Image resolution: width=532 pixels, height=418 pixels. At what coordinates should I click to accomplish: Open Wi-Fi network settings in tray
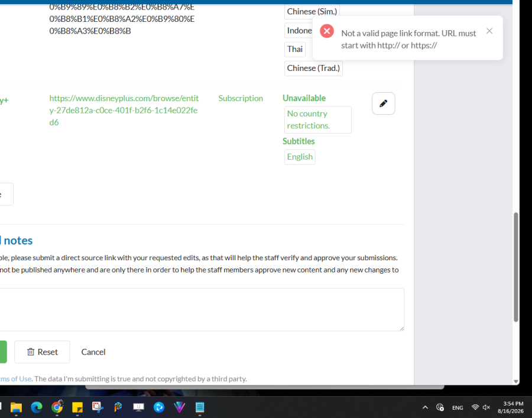(x=475, y=407)
